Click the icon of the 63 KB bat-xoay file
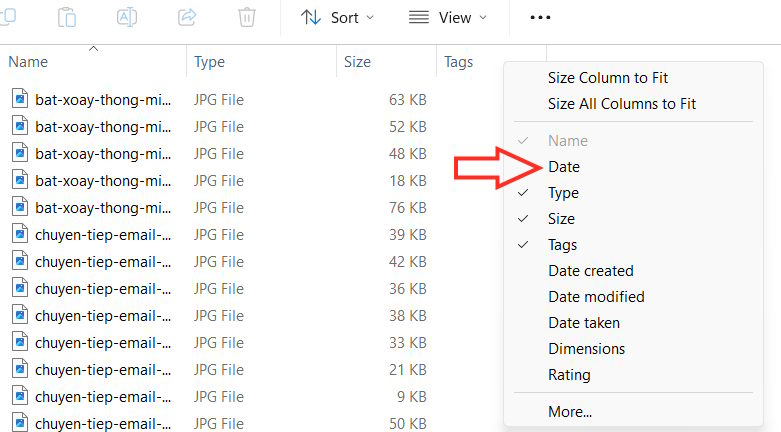The image size is (781, 432). tap(20, 100)
